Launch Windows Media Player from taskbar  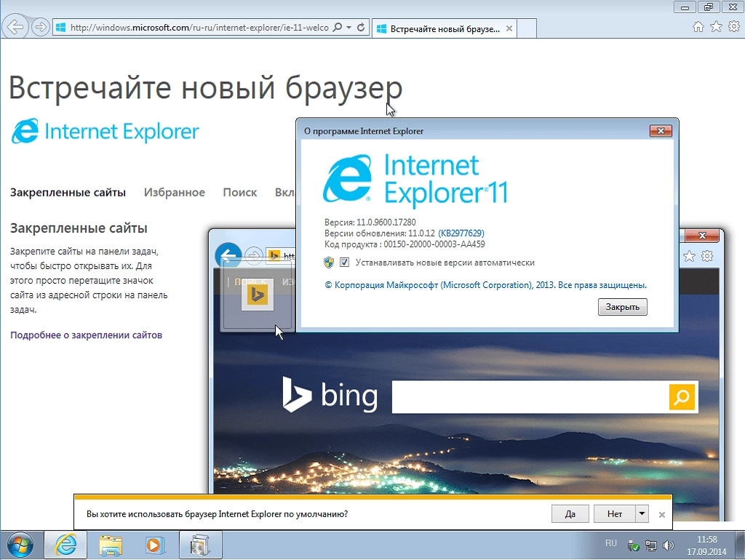154,545
